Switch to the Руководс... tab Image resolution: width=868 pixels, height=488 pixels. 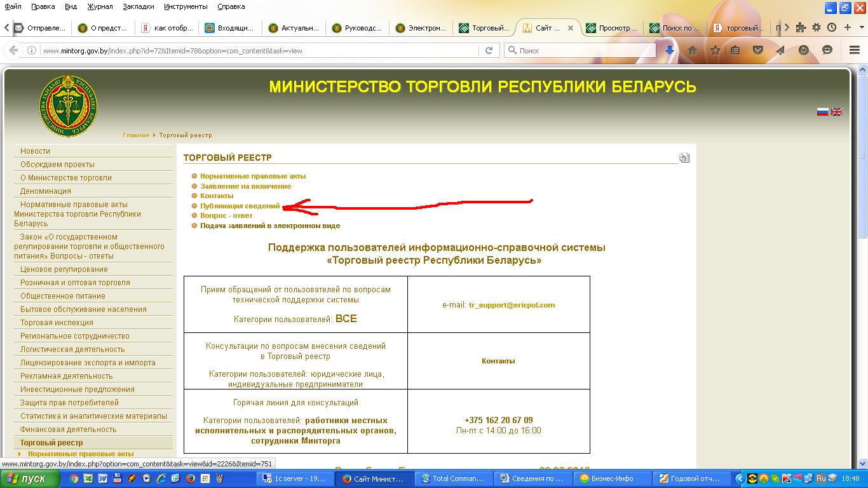358,28
